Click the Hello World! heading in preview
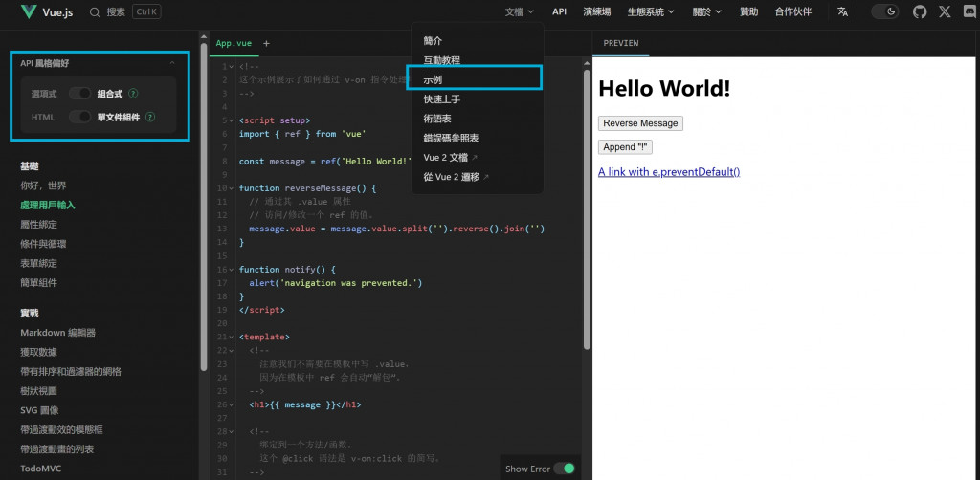The height and width of the screenshot is (480, 980). (x=664, y=89)
